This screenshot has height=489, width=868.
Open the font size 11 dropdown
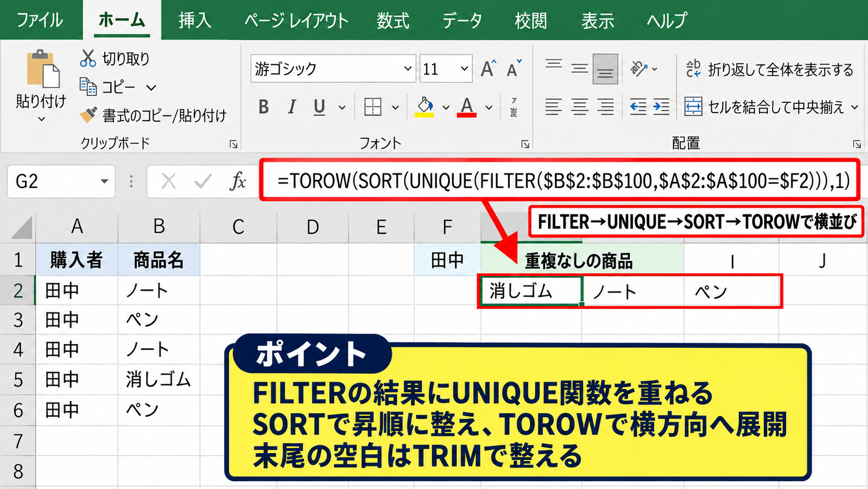click(x=464, y=69)
